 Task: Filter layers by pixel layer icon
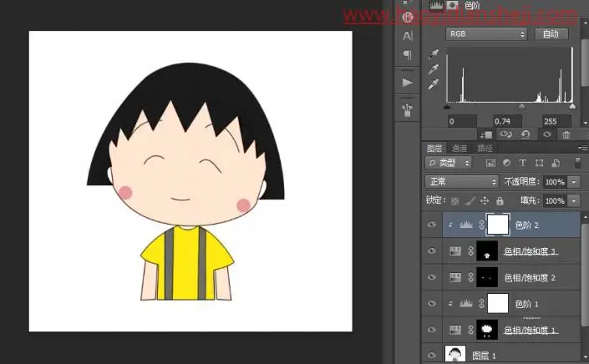coord(490,163)
